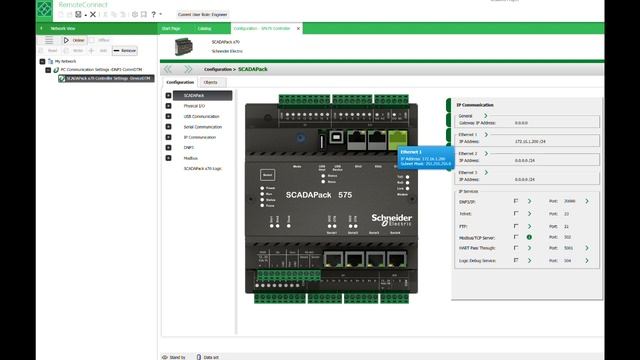Viewport: 640px width, 360px height.
Task: Expand the IP Communication node
Action: point(168,137)
